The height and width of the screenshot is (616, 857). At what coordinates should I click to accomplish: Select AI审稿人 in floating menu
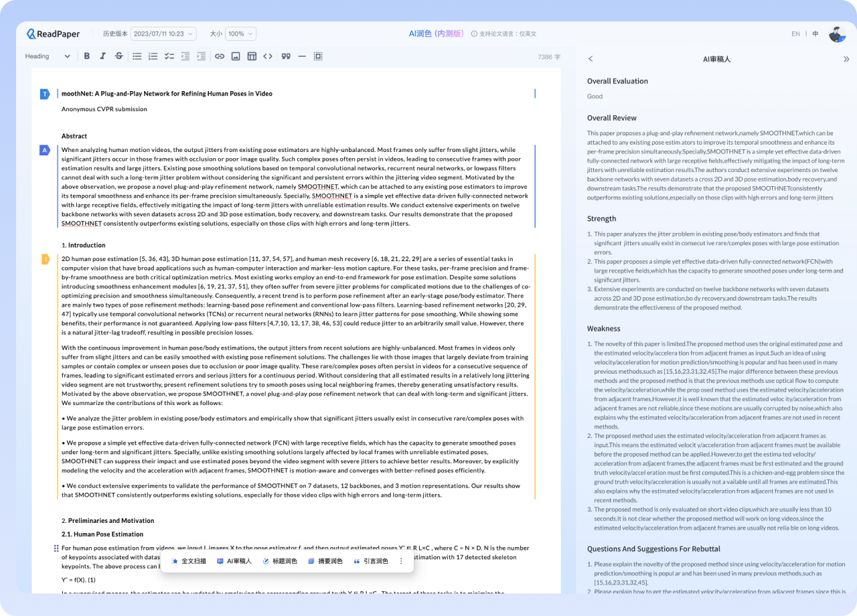tap(234, 561)
